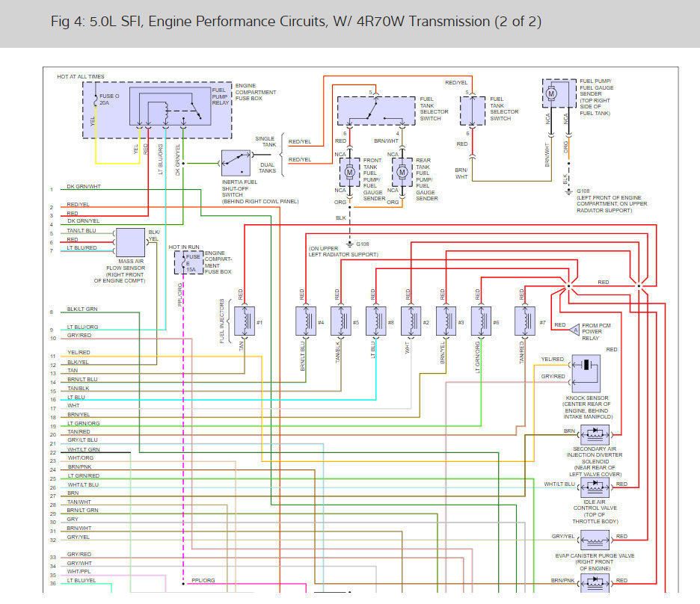
Task: Click the DUAL TANKS label
Action: tap(268, 167)
